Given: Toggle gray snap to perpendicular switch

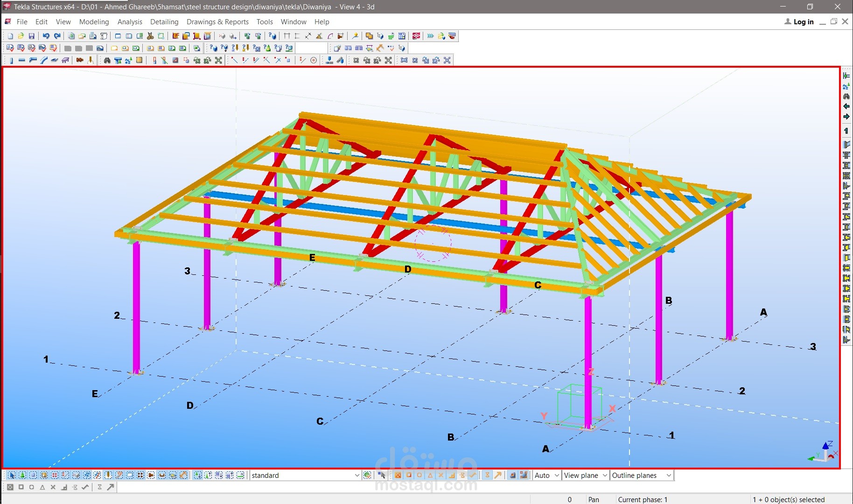Looking at the screenshot, I should [64, 487].
